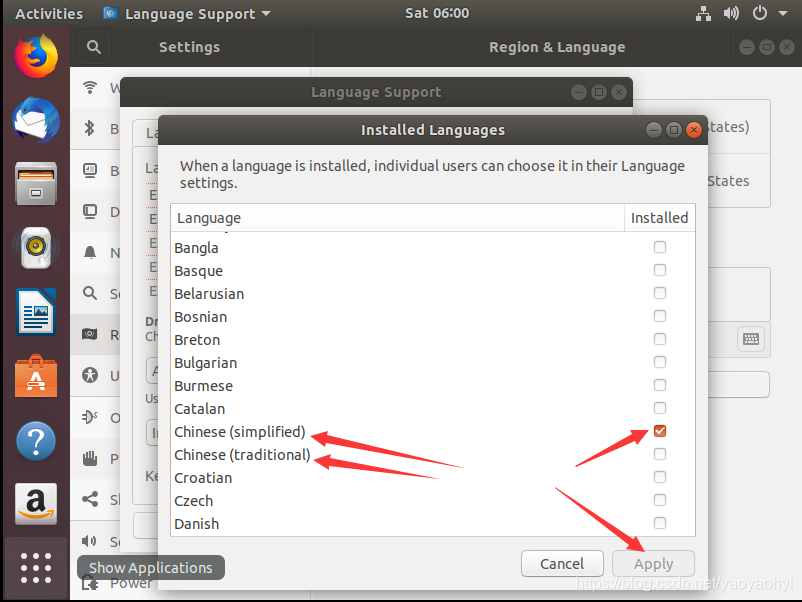Sort by the Language column header

[397, 218]
